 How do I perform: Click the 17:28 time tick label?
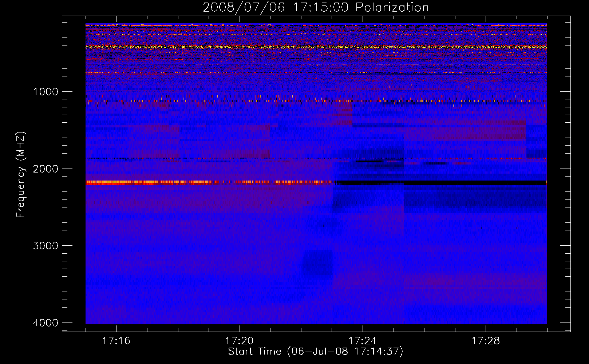(x=486, y=341)
